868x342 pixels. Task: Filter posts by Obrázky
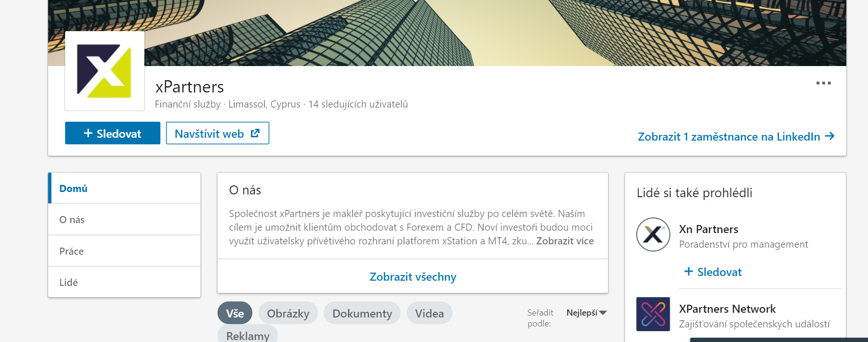click(288, 313)
